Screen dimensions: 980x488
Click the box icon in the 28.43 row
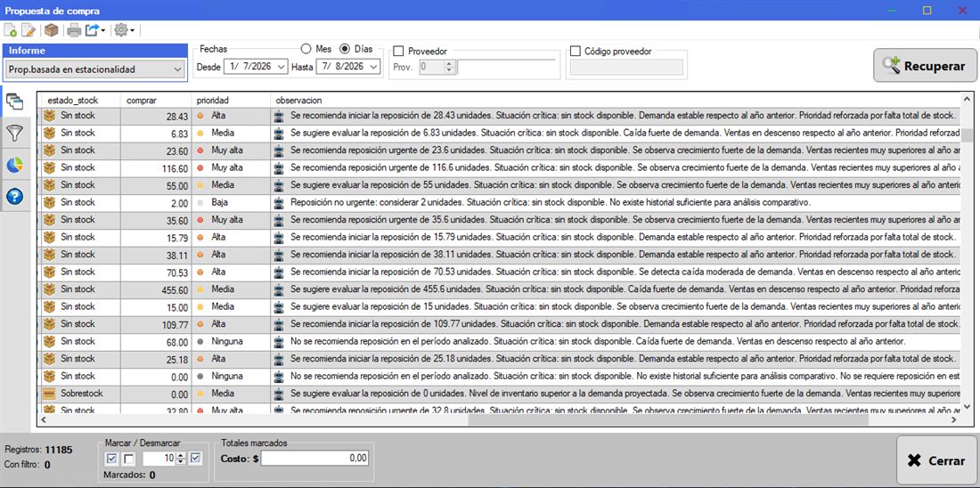[x=49, y=116]
